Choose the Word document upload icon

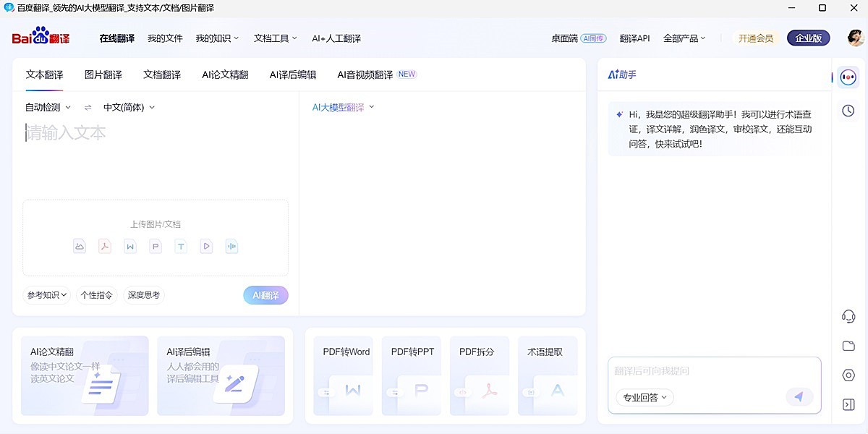129,246
